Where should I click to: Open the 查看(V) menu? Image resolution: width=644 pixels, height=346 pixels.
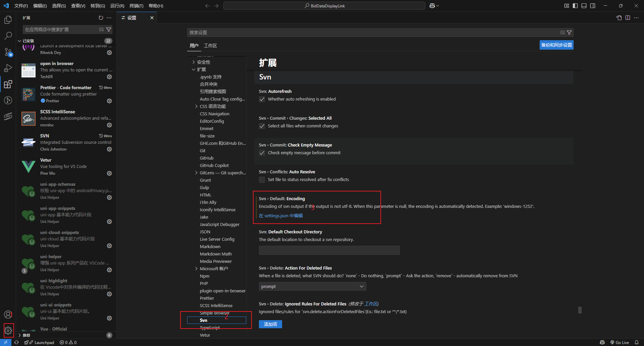(x=78, y=6)
